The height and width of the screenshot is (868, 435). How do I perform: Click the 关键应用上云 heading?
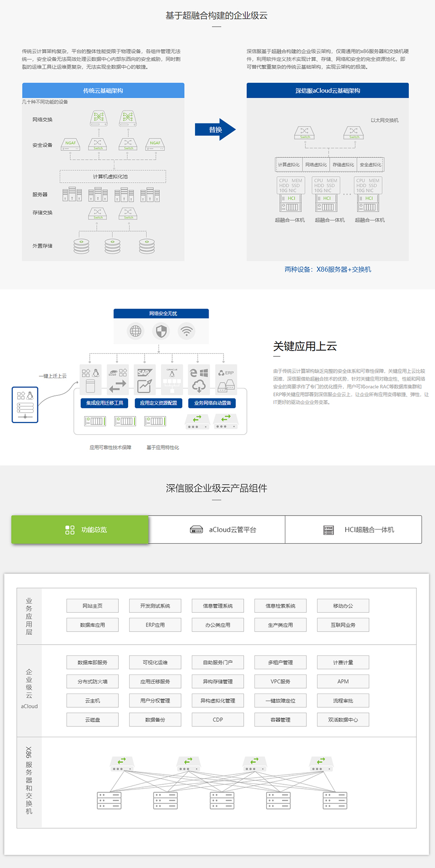[305, 346]
